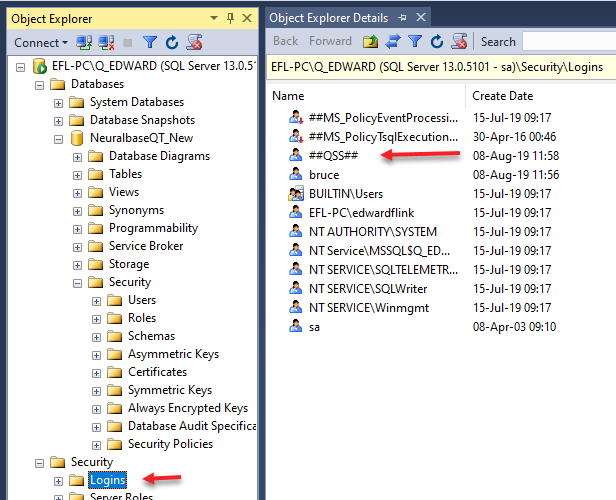The width and height of the screenshot is (616, 500).
Task: Close the Object Explorer Details tab
Action: point(421,17)
